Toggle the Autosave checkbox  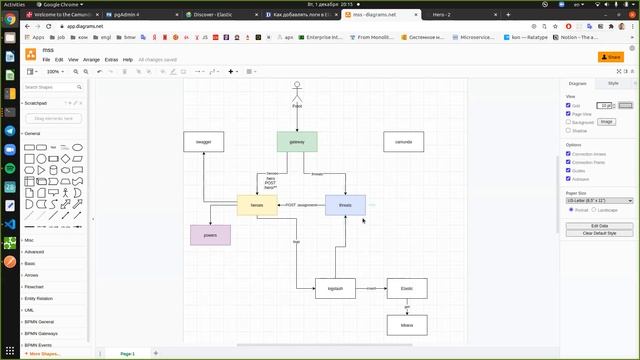(x=568, y=179)
